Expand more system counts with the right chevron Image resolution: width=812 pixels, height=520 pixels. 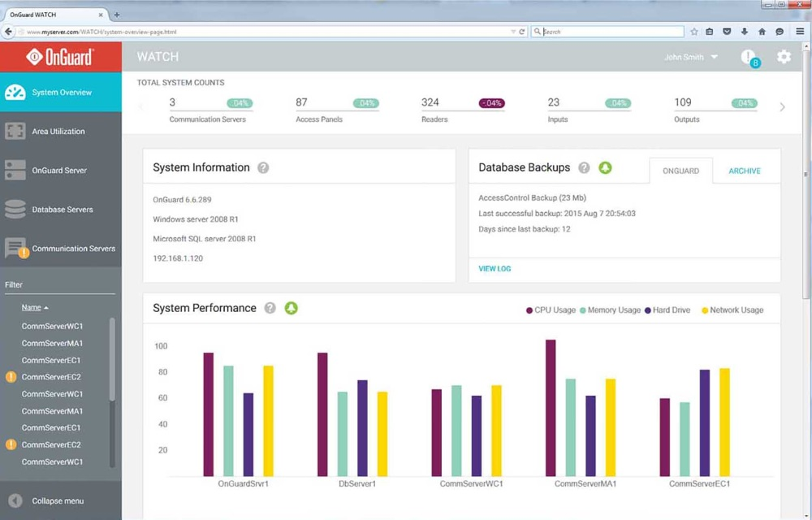(x=781, y=106)
